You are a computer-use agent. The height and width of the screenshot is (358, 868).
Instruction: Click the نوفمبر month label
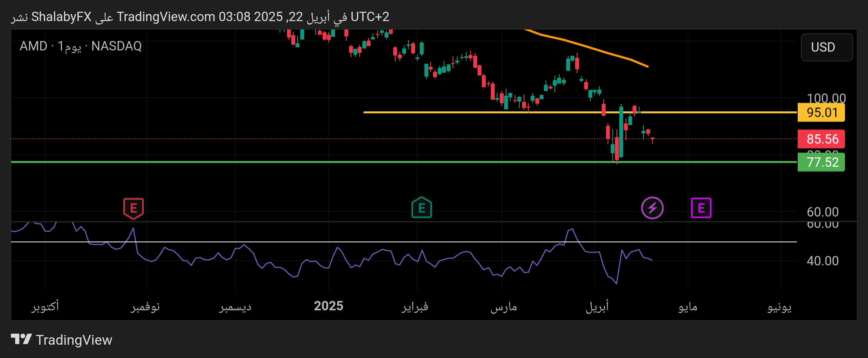(145, 307)
